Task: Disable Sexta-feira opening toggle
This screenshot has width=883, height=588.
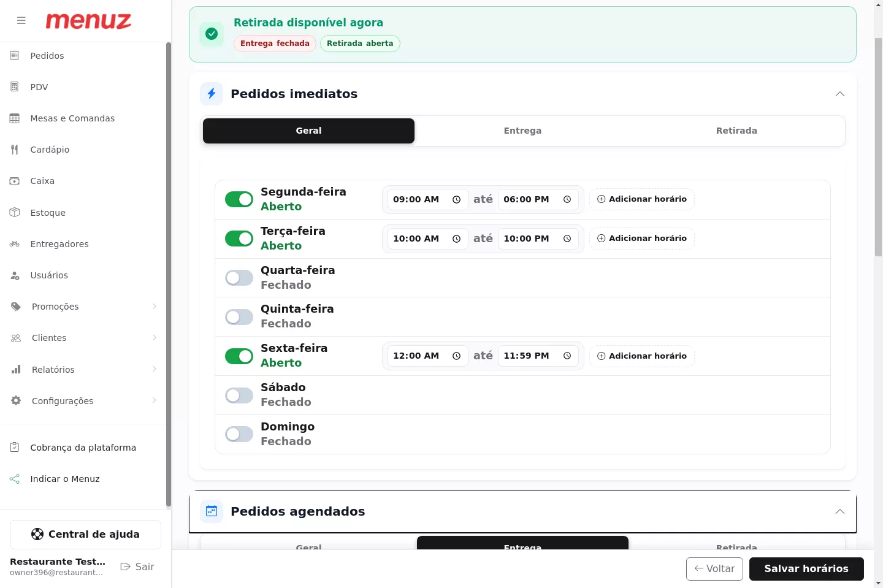Action: [x=239, y=356]
